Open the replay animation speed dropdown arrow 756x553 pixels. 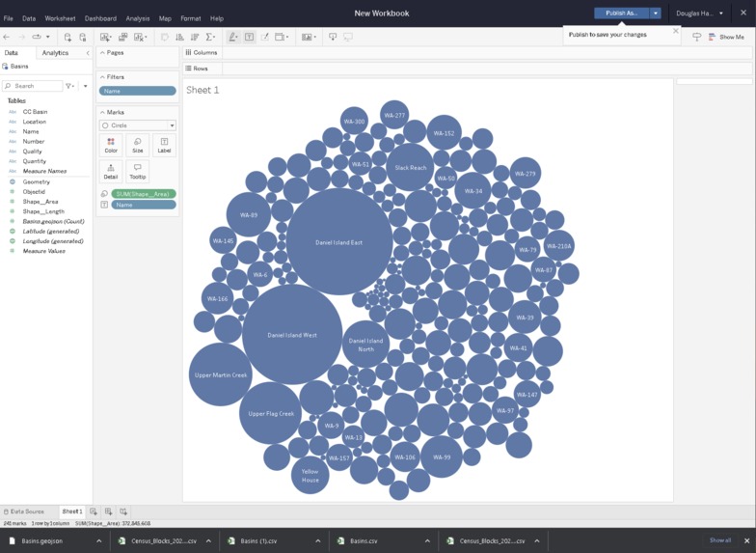click(x=48, y=37)
